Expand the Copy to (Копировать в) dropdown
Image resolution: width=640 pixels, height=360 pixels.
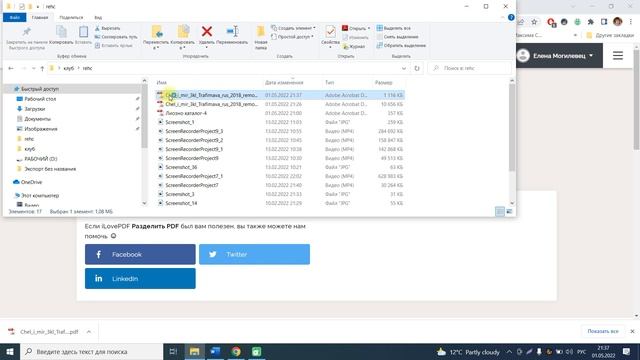182,48
